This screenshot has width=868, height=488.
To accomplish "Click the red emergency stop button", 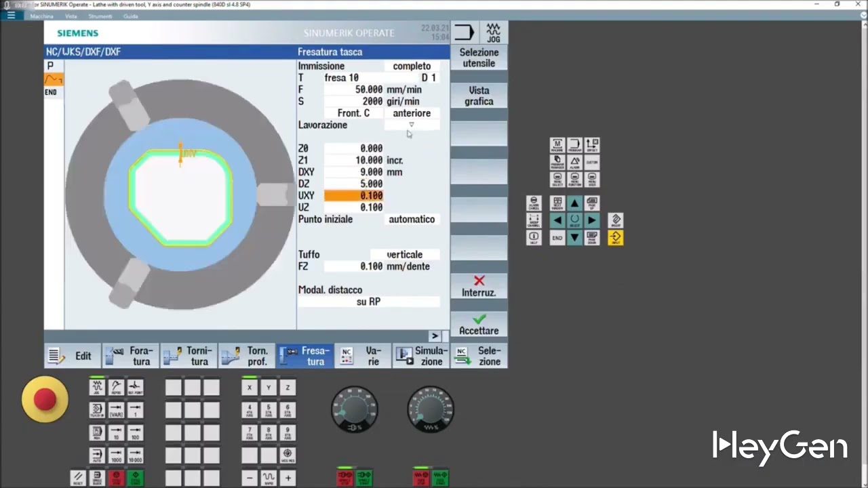I will click(45, 399).
